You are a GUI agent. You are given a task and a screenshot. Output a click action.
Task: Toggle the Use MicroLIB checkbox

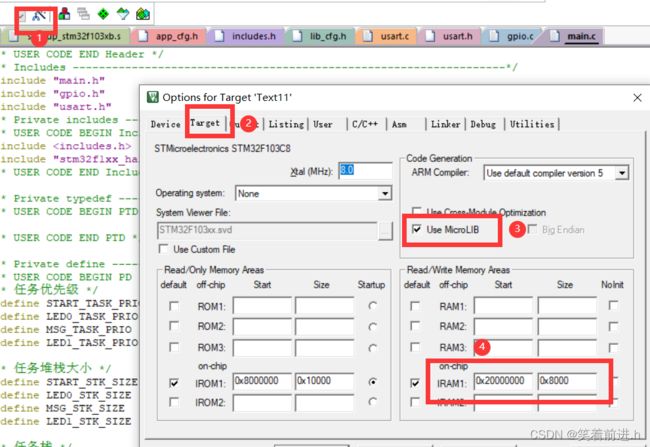[x=417, y=229]
